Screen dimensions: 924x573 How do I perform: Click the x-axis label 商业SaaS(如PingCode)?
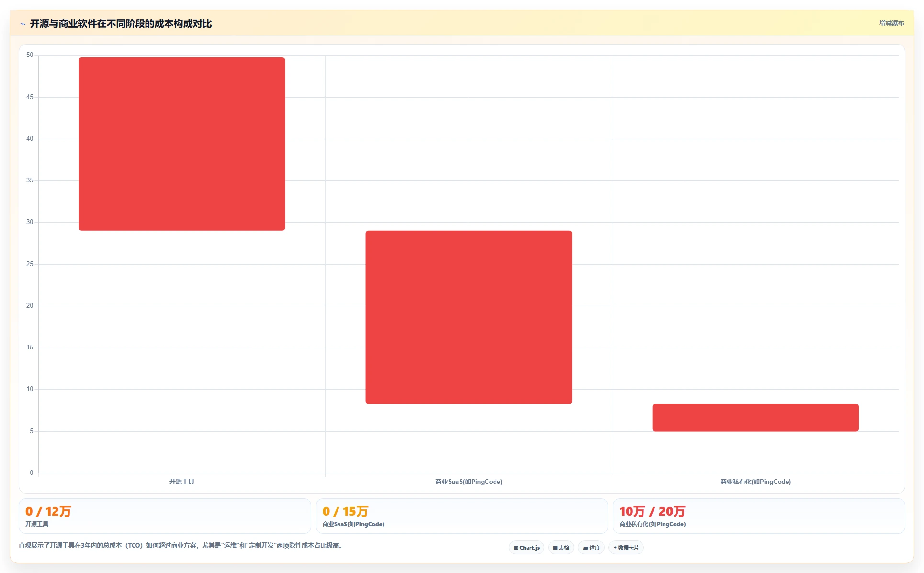469,482
